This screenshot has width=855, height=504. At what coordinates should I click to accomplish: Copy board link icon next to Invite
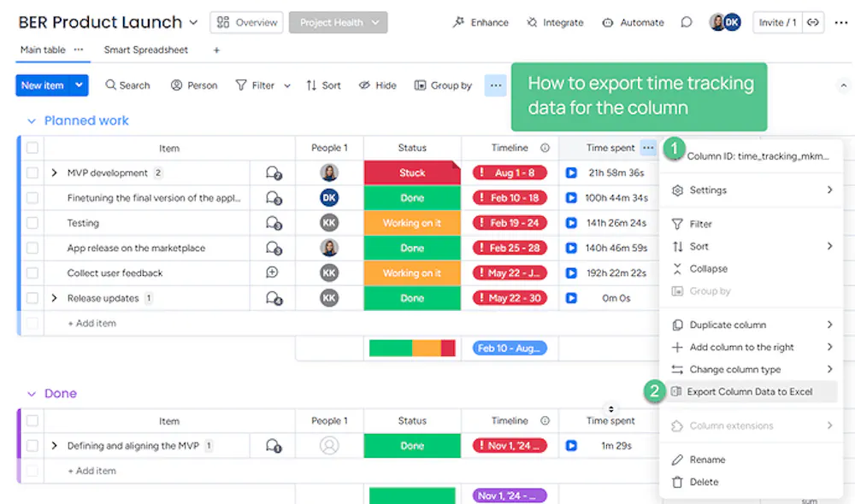(813, 22)
